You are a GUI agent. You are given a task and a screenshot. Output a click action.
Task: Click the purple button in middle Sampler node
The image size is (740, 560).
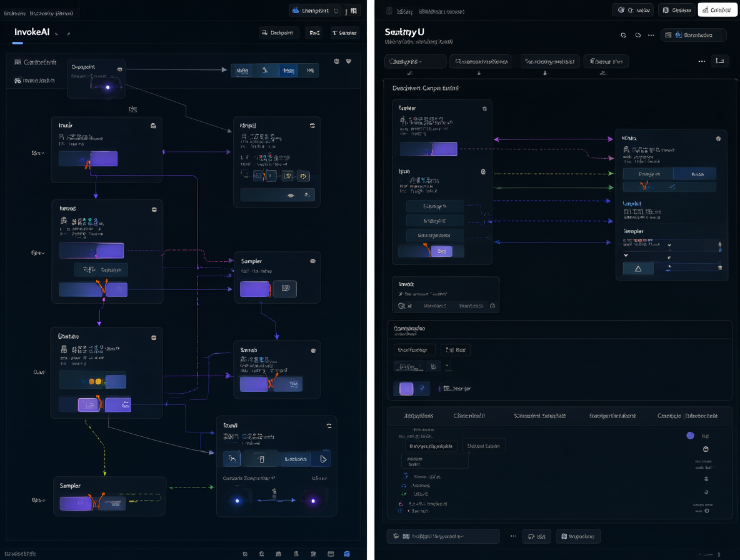[255, 289]
